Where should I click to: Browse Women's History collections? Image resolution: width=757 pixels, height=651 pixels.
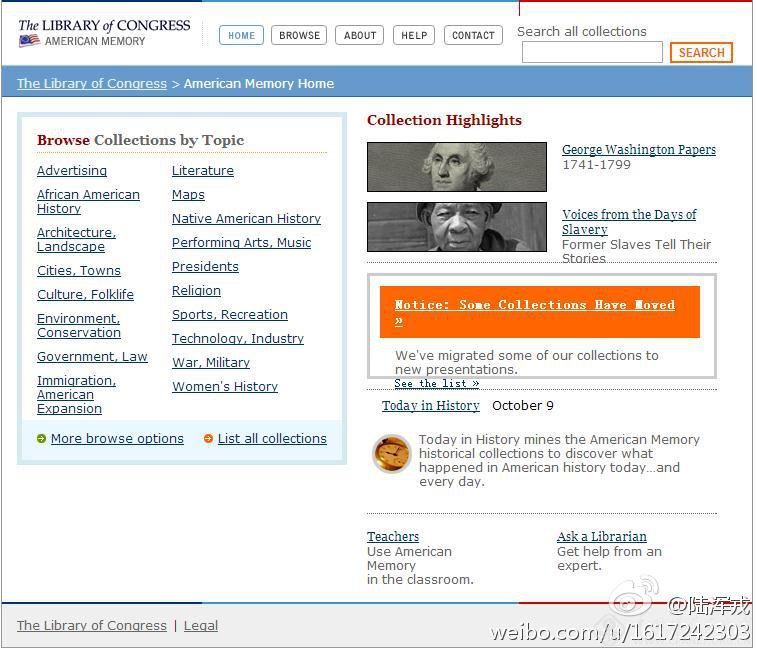225,387
